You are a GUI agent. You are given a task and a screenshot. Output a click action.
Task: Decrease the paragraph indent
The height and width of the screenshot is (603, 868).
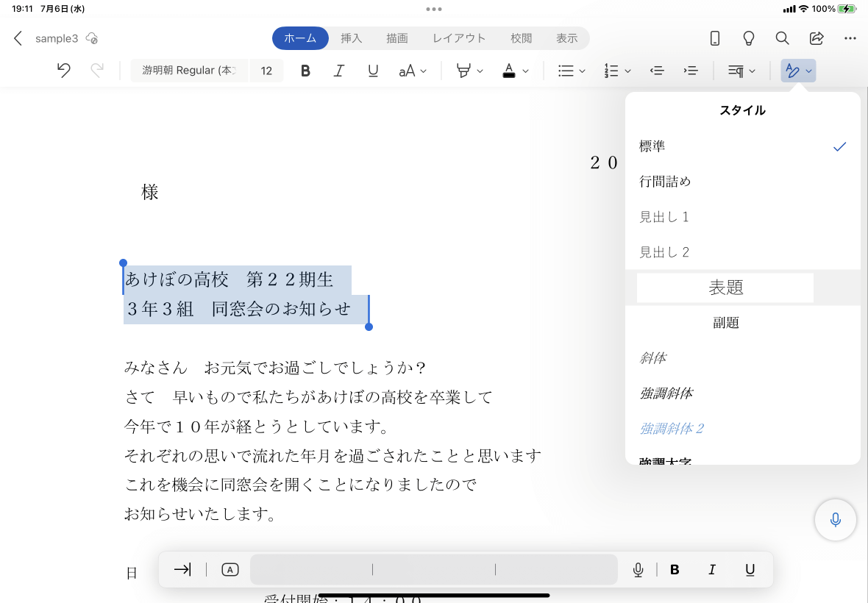pyautogui.click(x=657, y=71)
